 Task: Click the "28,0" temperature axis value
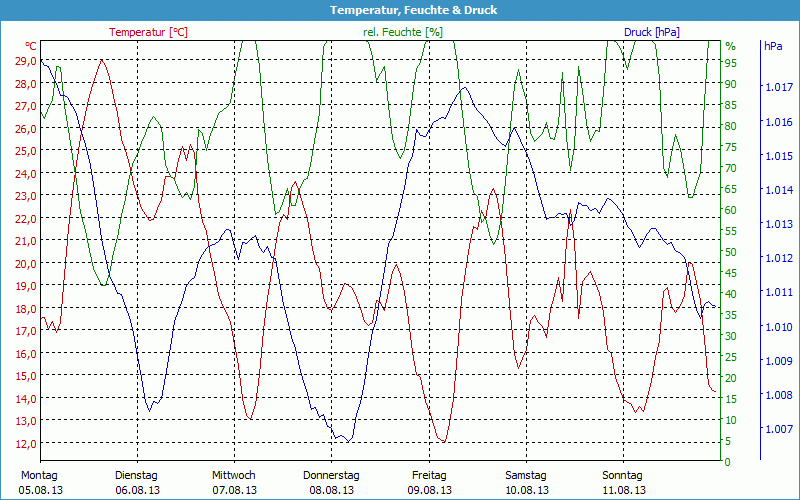click(26, 83)
